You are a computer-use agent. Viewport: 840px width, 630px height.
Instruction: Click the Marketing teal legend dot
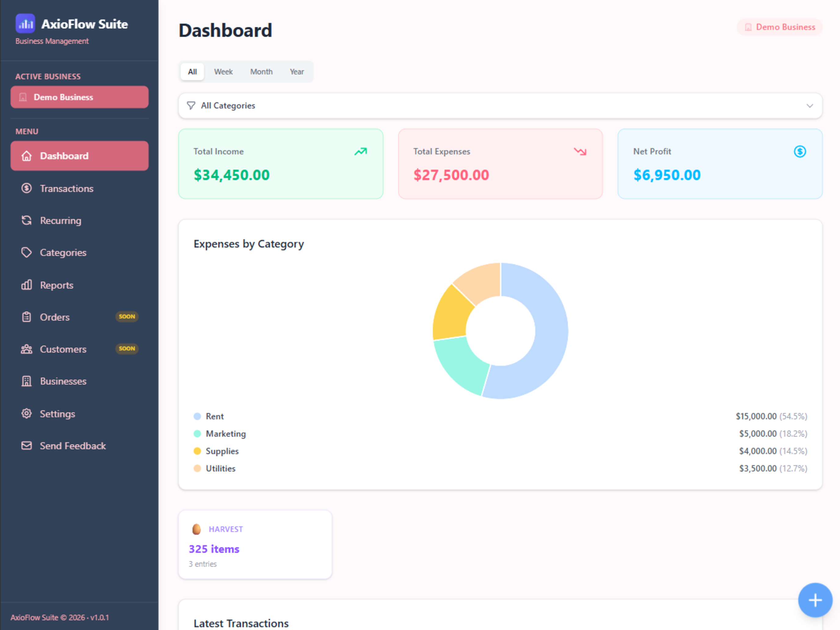coord(197,433)
